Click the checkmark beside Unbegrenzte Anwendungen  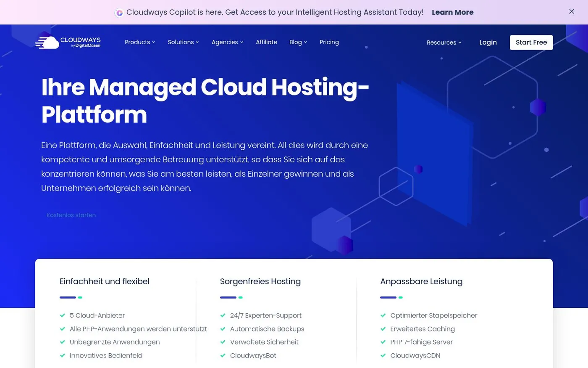coord(63,342)
